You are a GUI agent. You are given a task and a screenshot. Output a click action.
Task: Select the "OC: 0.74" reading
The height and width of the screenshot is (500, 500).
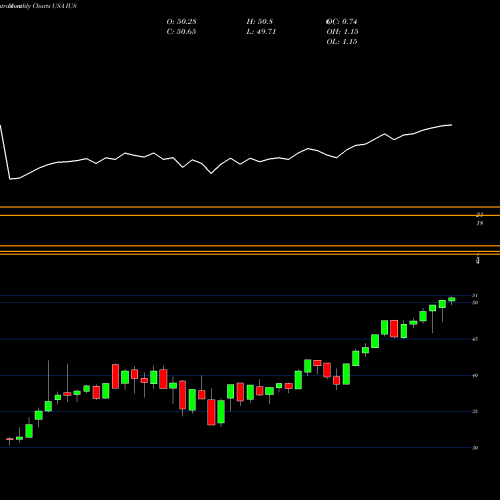tap(342, 22)
